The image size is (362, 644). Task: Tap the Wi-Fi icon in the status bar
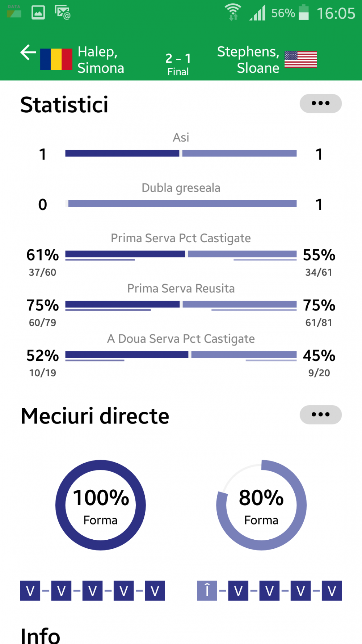click(x=233, y=12)
